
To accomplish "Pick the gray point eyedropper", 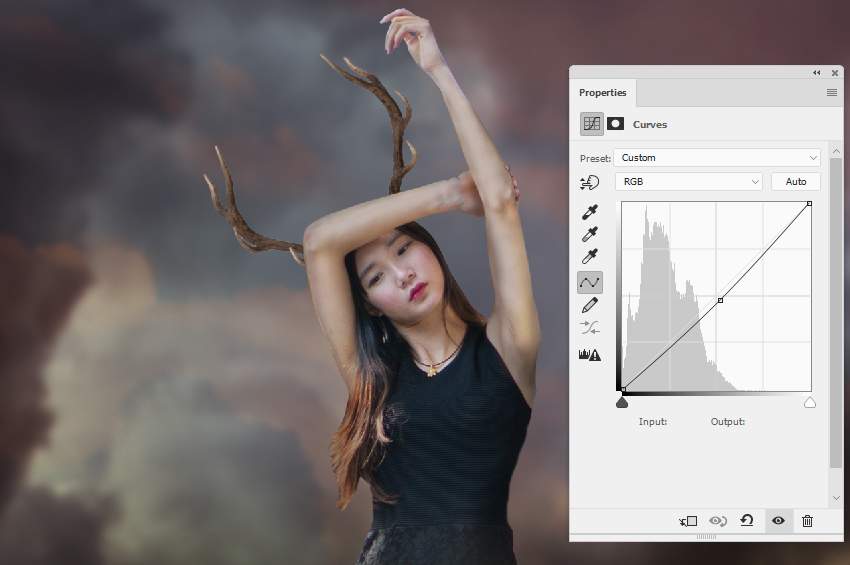I will coord(590,234).
